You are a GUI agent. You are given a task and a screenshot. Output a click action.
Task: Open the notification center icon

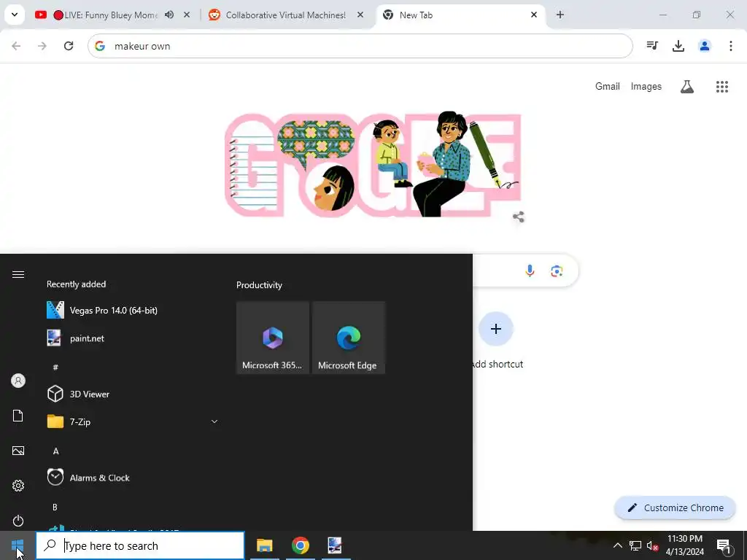click(x=724, y=545)
